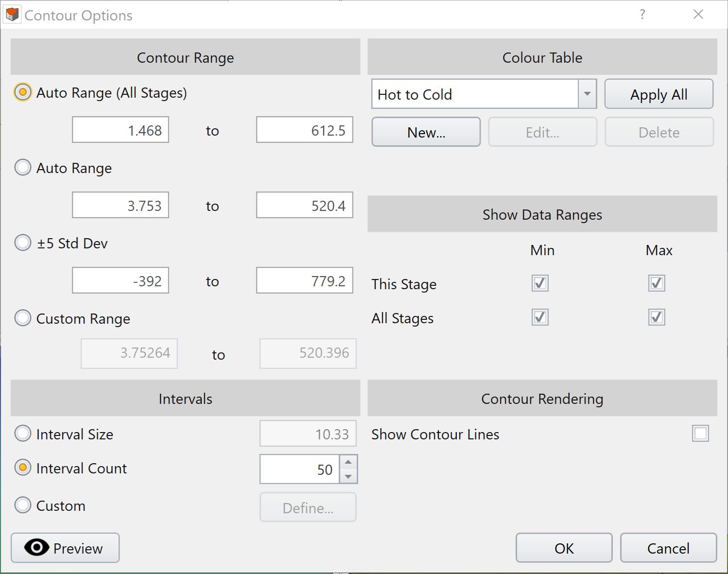
Task: Choose the ±5 Std Dev range option
Action: (x=23, y=243)
